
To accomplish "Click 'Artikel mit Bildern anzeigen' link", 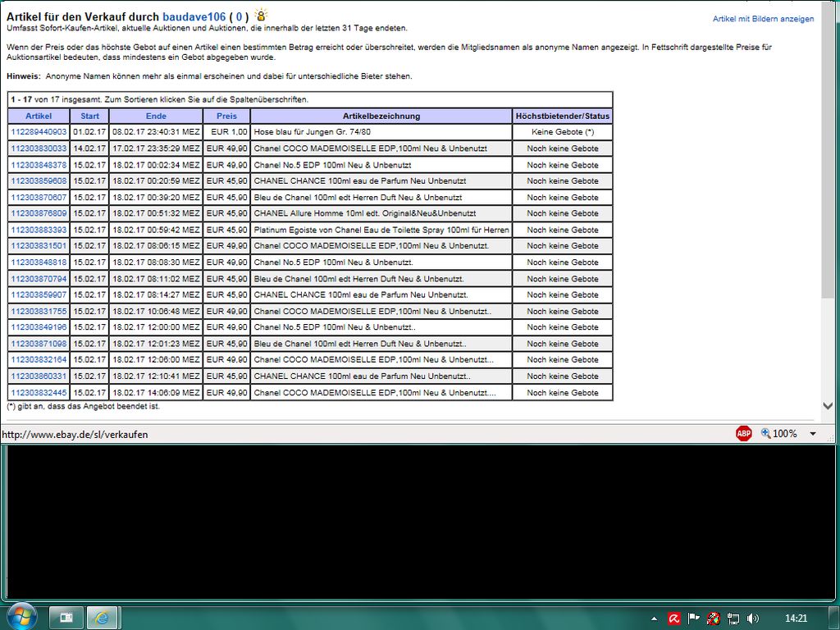I will (763, 19).
